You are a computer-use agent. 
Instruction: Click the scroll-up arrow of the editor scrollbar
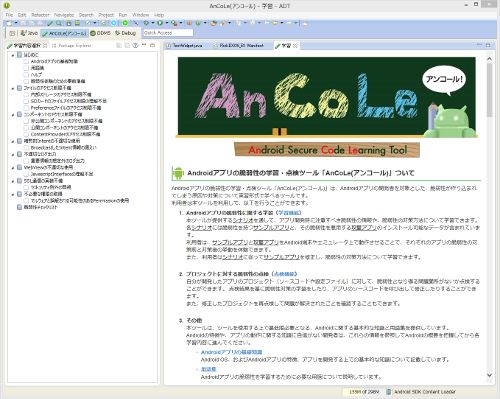[x=489, y=59]
